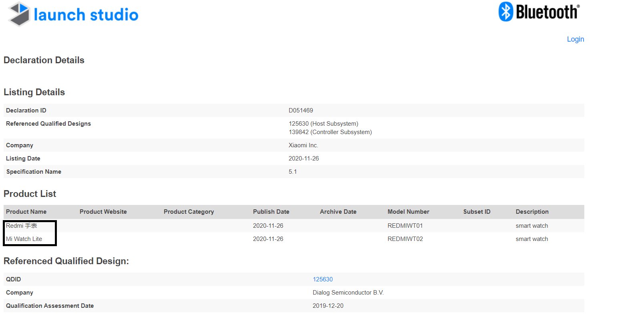Click the Archive Date column header

[338, 212]
